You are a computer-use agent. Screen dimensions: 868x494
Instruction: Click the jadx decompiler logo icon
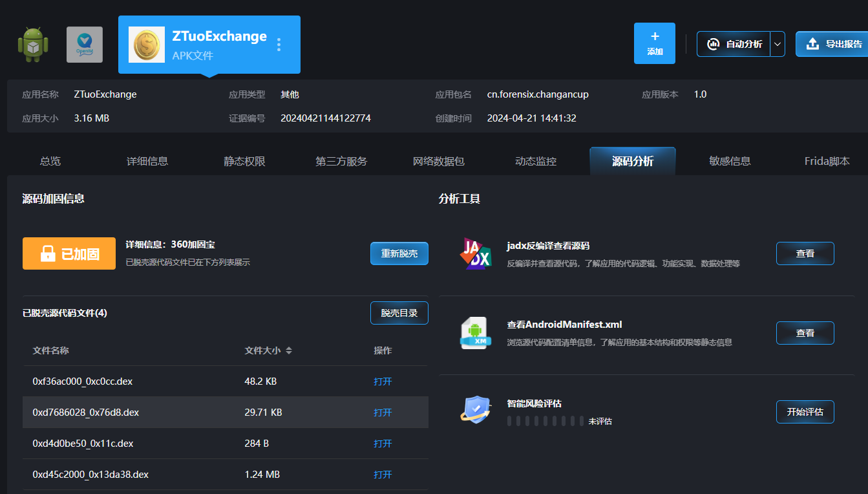[476, 253]
